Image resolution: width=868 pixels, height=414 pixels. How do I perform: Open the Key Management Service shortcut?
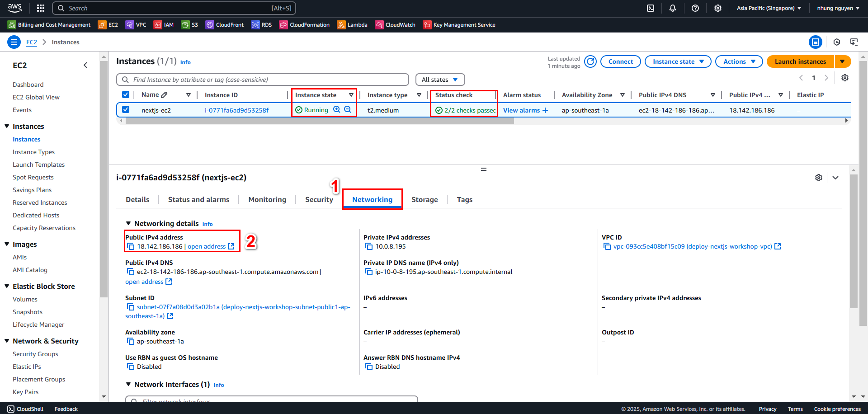tap(459, 25)
